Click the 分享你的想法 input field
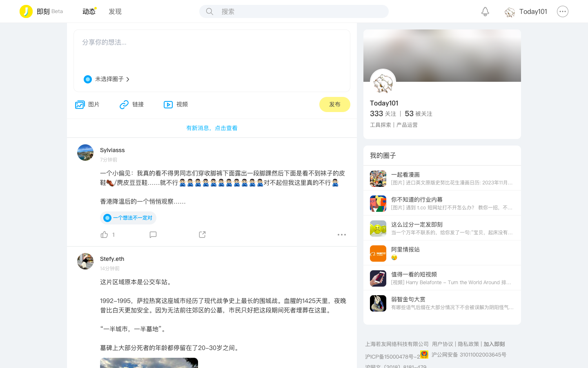 tap(212, 42)
